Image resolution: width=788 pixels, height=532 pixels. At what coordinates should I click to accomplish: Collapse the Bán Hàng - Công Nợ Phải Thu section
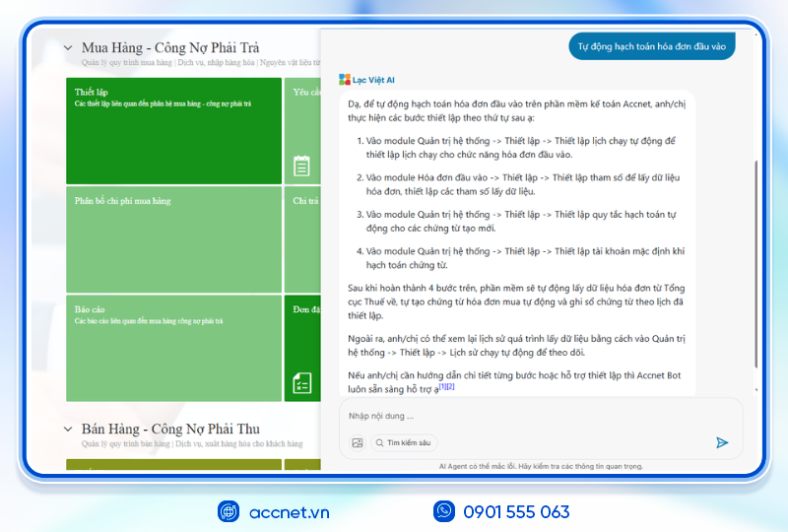point(68,429)
